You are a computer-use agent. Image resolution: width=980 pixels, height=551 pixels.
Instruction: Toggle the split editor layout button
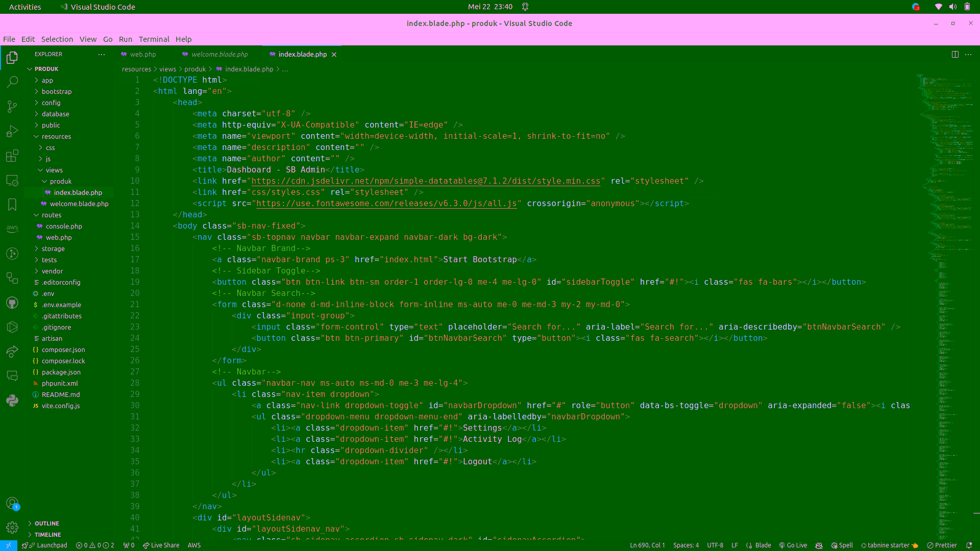tap(955, 54)
